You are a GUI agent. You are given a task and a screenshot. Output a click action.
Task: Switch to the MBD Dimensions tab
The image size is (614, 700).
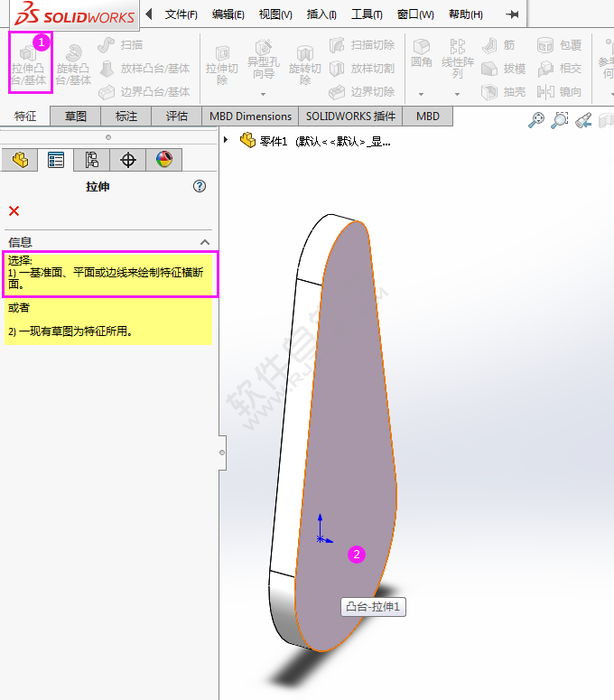click(250, 117)
